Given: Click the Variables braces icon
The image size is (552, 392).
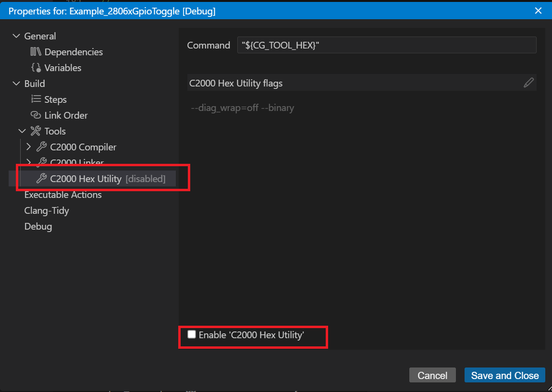Looking at the screenshot, I should [x=36, y=68].
